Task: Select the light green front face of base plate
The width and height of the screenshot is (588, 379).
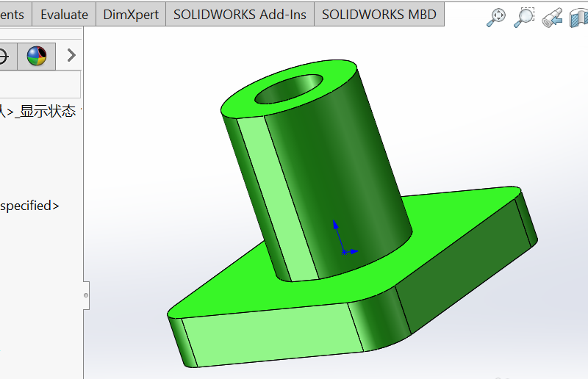Action: (x=273, y=333)
